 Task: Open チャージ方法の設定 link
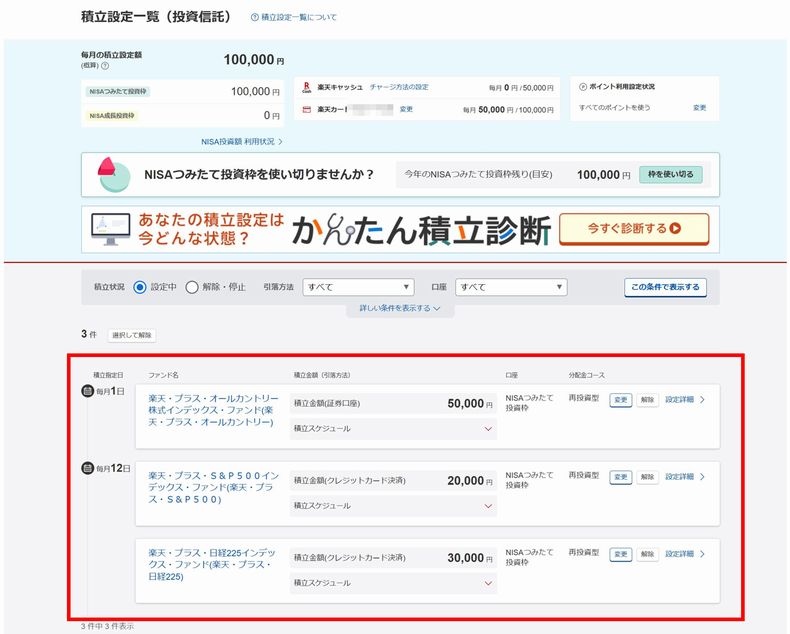tap(399, 87)
